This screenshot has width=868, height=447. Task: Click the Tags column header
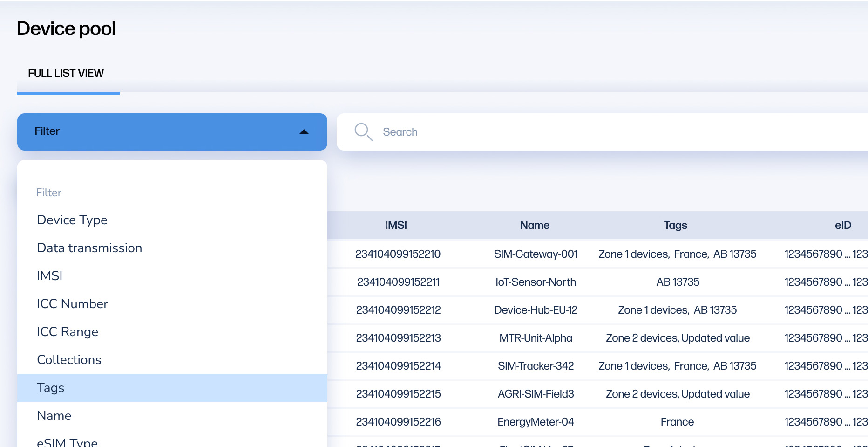tap(675, 226)
